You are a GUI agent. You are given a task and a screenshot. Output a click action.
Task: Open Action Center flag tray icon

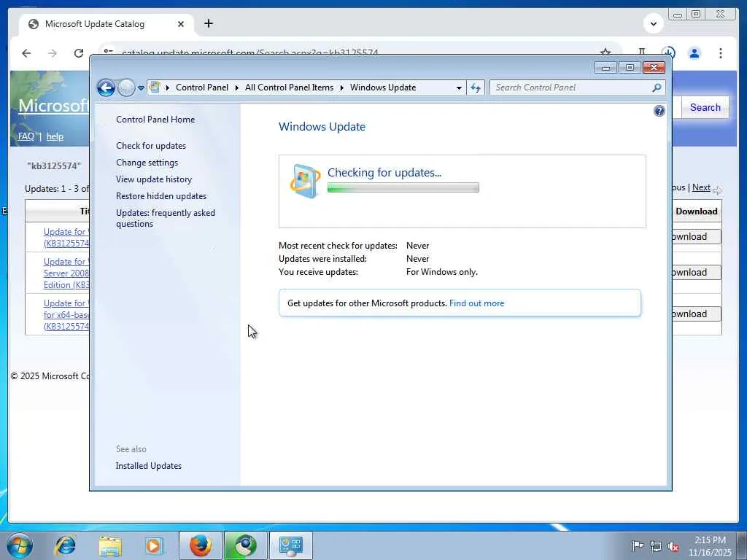coord(638,545)
